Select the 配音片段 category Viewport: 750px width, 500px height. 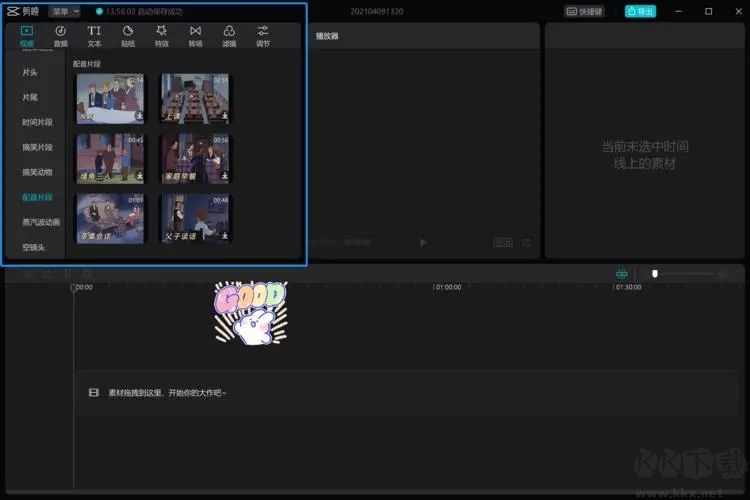[x=37, y=197]
